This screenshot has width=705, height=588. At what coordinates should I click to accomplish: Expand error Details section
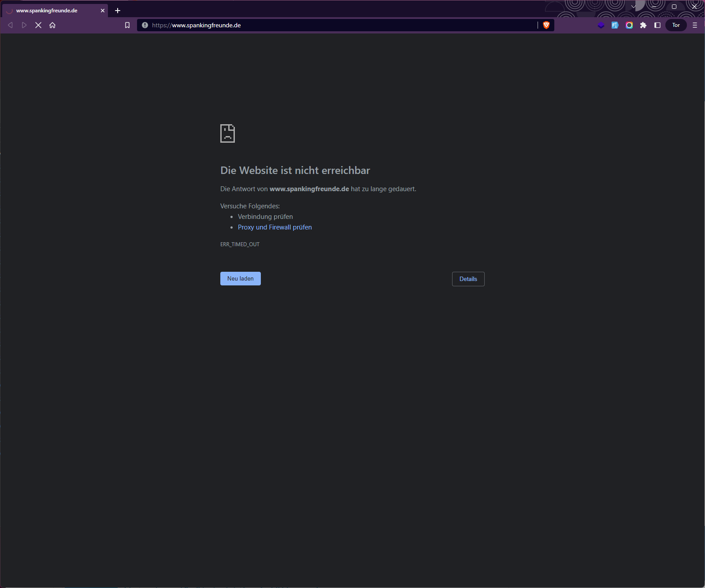pyautogui.click(x=468, y=279)
